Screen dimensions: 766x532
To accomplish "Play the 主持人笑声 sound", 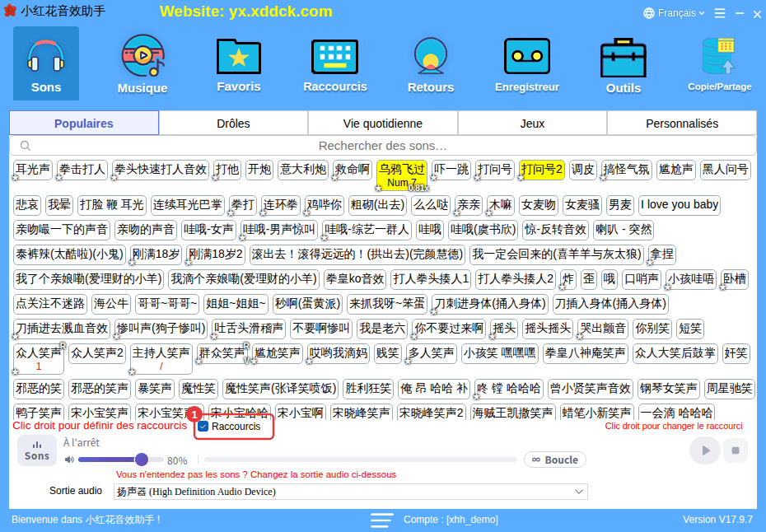I will click(x=161, y=358).
